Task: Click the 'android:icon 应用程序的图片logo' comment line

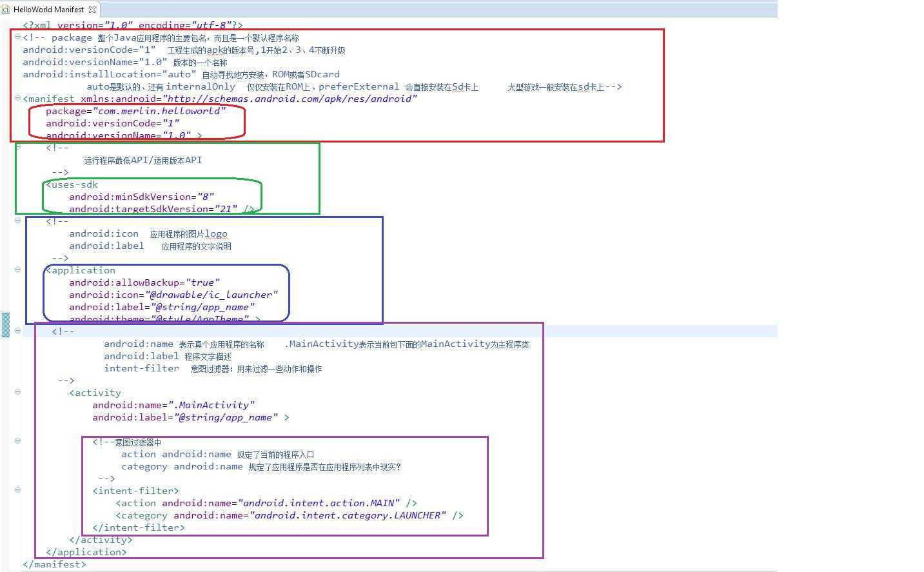Action: click(148, 233)
